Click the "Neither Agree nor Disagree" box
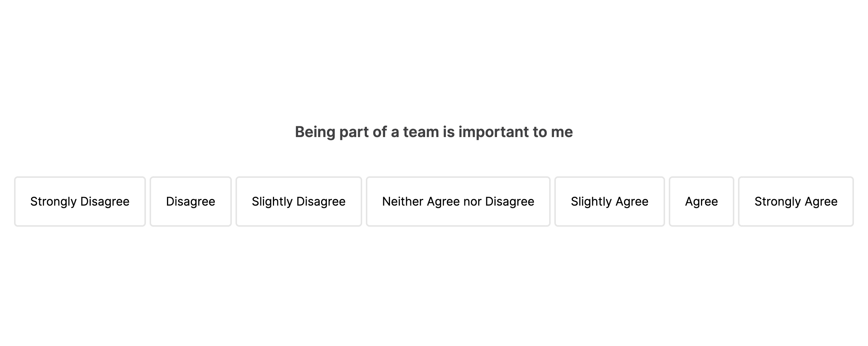This screenshot has height=346, width=868. pyautogui.click(x=458, y=202)
